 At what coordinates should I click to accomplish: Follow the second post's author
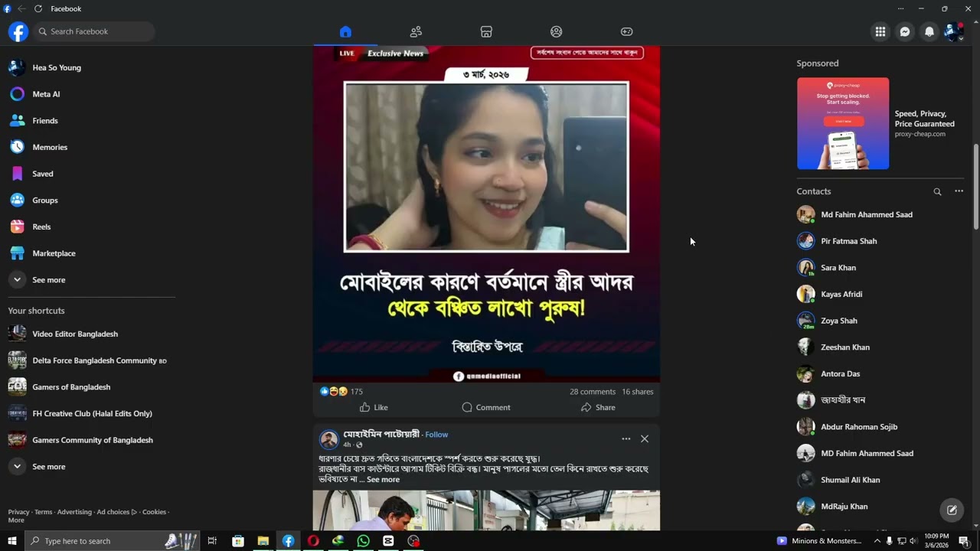436,435
